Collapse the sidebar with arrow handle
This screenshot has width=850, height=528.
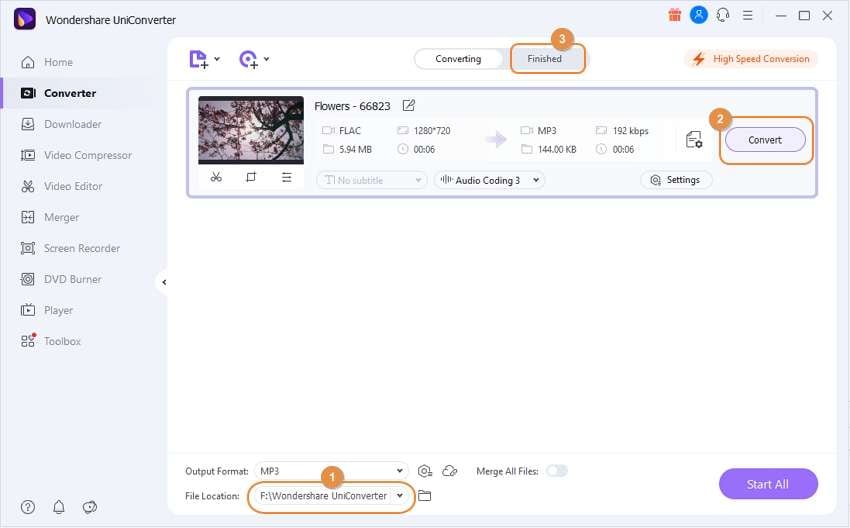coord(164,282)
